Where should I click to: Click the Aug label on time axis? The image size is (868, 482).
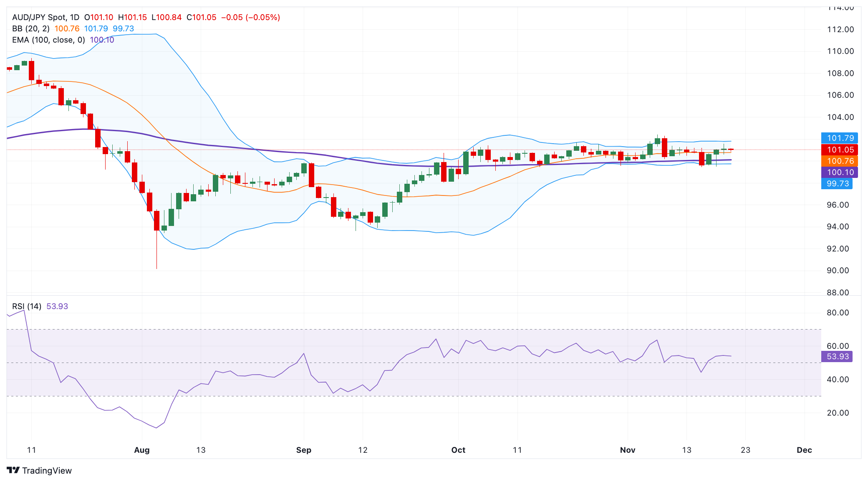142,450
